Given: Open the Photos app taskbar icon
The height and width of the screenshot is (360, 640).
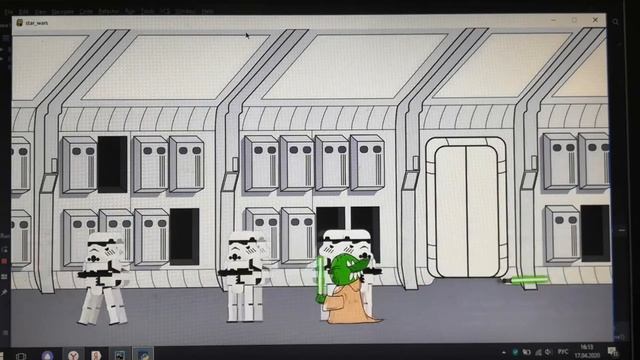Looking at the screenshot, I should pyautogui.click(x=120, y=355).
